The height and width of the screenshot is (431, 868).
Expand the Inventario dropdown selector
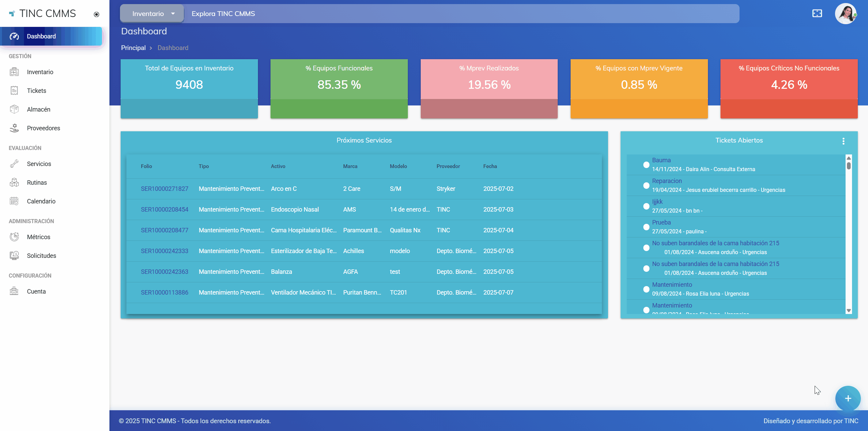pos(152,14)
